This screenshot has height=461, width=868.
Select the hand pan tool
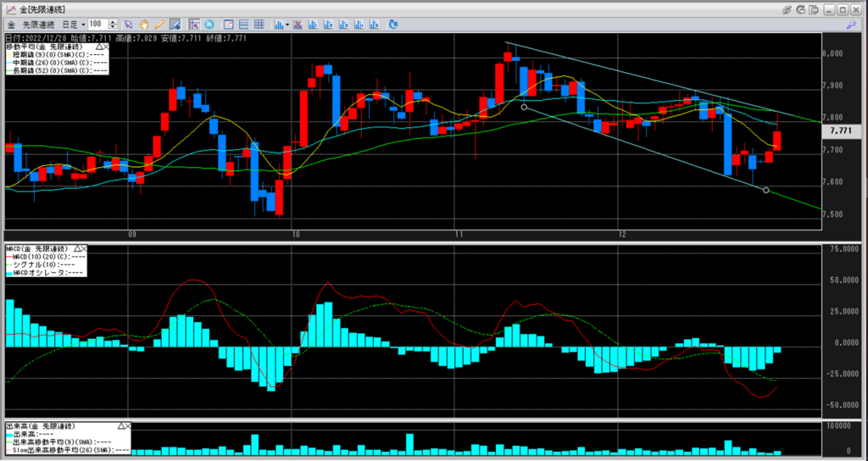click(x=144, y=25)
